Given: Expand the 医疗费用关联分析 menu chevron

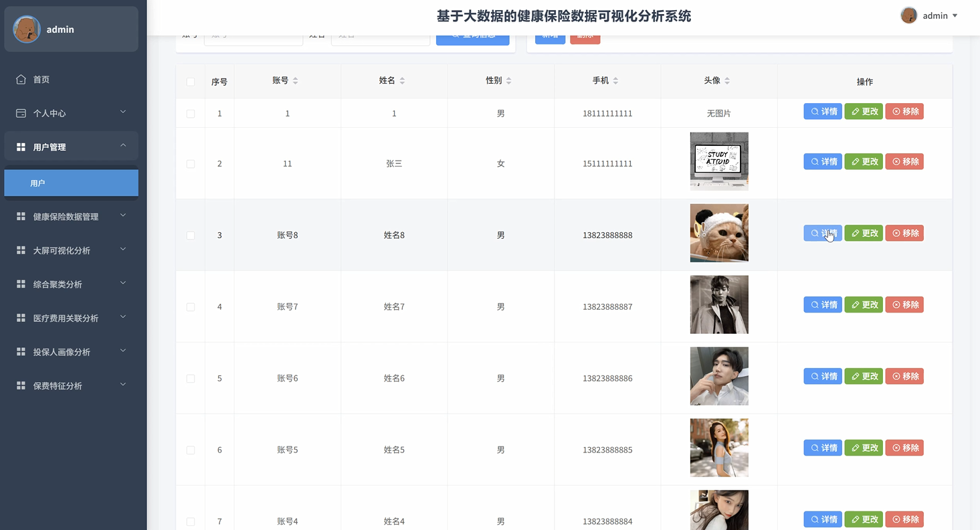Looking at the screenshot, I should (x=123, y=317).
